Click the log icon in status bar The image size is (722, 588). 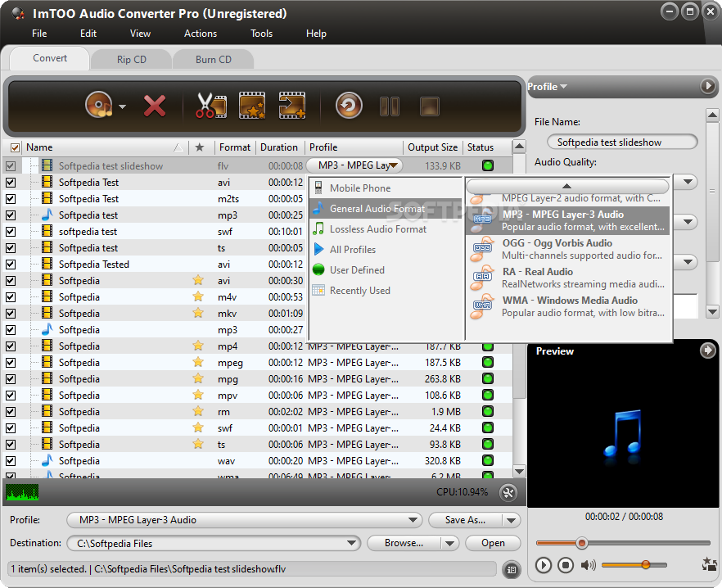(512, 569)
